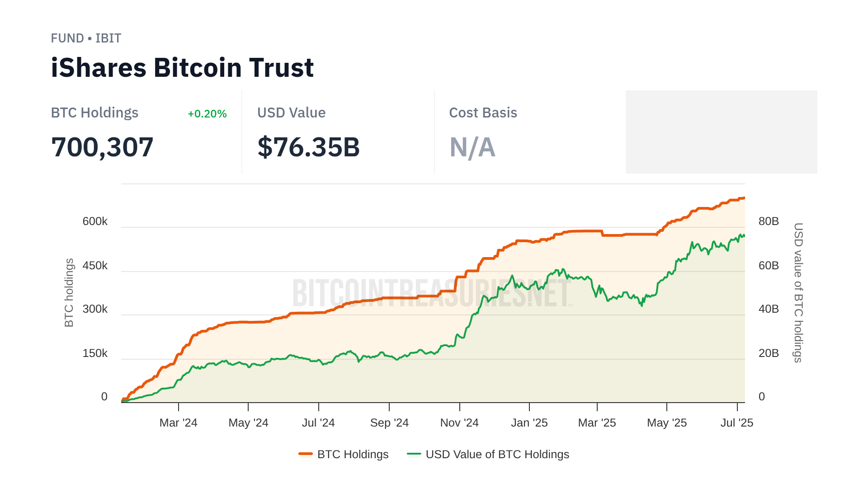Click the green USD Value legend swatch
Viewport: 868px width, 488px height.
(x=414, y=454)
